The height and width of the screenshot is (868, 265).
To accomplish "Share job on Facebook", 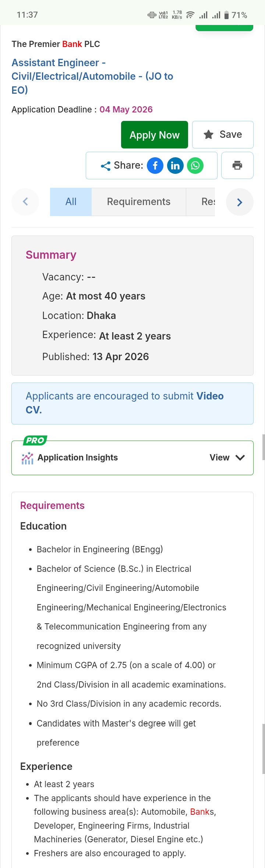I will (155, 166).
